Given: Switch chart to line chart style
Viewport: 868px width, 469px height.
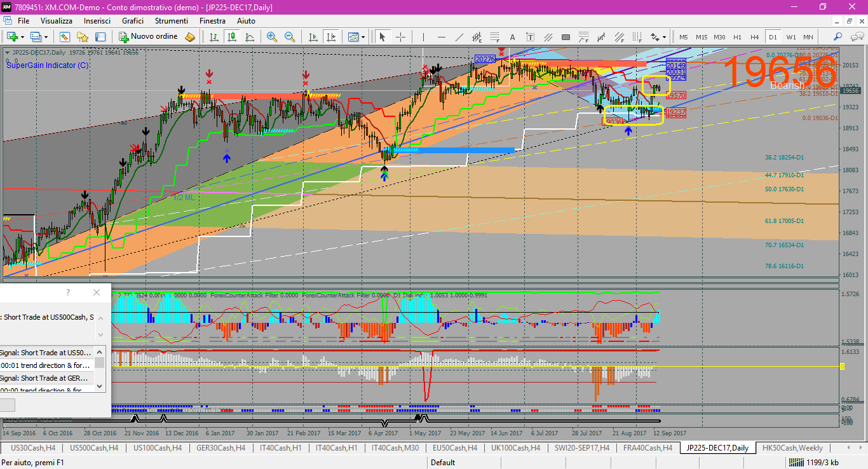Looking at the screenshot, I should click(249, 36).
